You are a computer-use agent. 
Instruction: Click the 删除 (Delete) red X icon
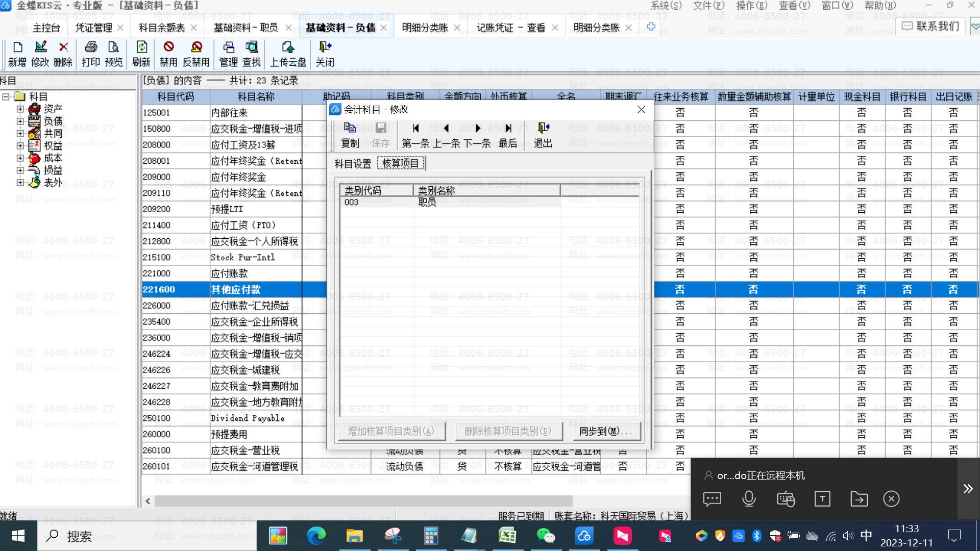(x=63, y=48)
